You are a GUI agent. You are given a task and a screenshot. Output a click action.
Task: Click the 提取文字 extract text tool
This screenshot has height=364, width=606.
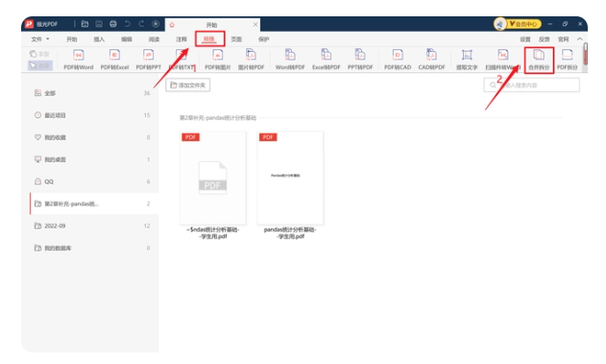(467, 60)
